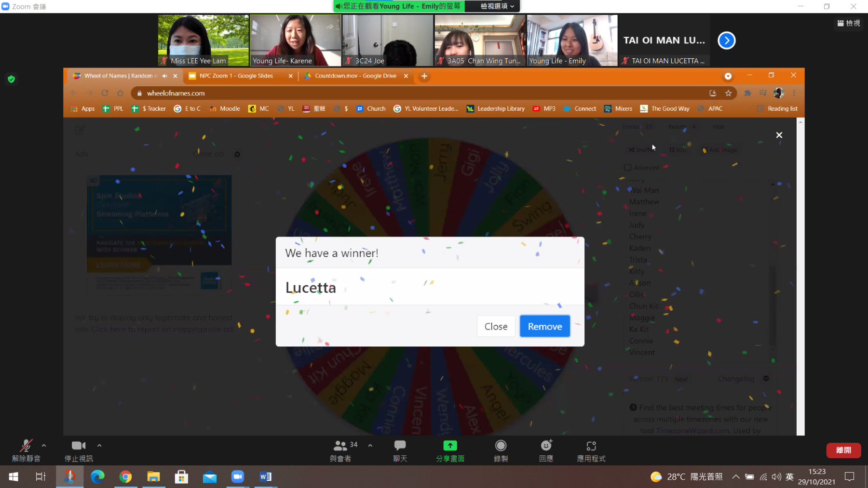Click the wheelofnames.com address bar
The height and width of the screenshot is (488, 868).
(x=420, y=93)
